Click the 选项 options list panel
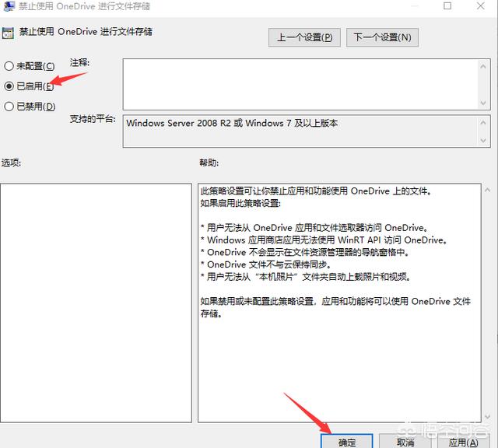The image size is (498, 448). (96, 303)
